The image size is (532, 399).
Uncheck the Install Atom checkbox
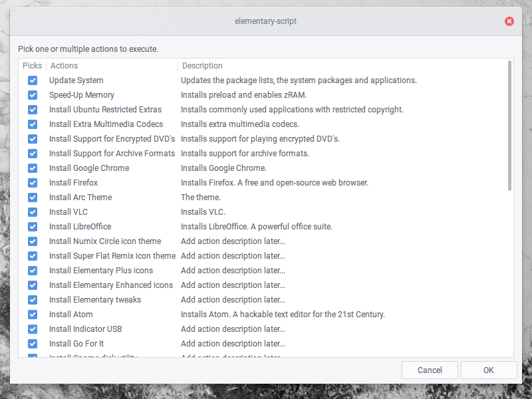pos(33,315)
